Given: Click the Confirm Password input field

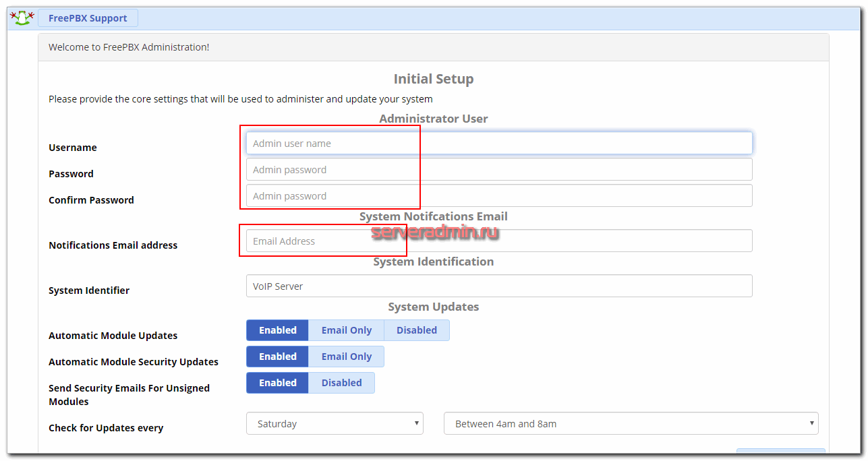Looking at the screenshot, I should (x=498, y=195).
